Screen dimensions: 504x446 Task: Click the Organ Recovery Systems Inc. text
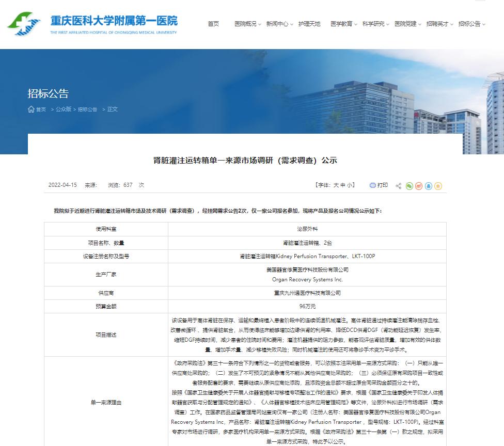coord(307,280)
